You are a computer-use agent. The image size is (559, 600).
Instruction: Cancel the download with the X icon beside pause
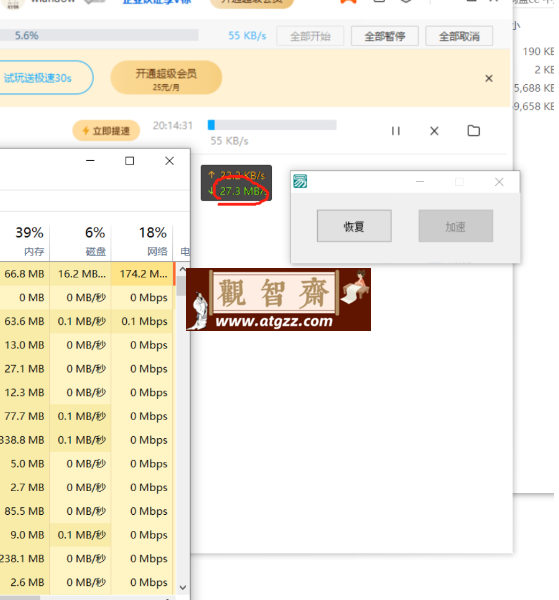point(434,131)
